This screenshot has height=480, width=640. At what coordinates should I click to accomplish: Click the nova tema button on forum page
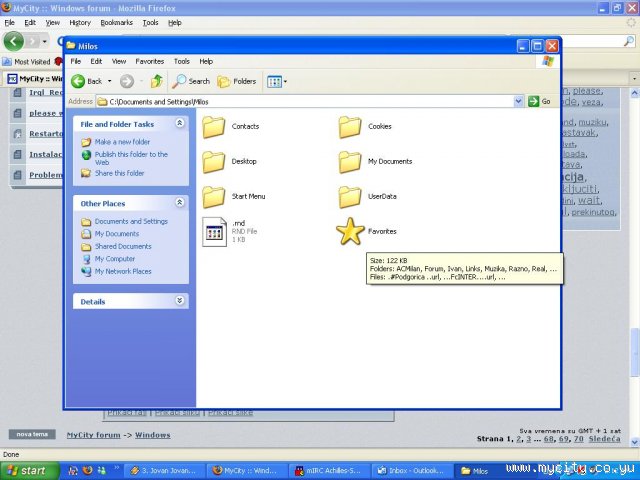(x=32, y=434)
